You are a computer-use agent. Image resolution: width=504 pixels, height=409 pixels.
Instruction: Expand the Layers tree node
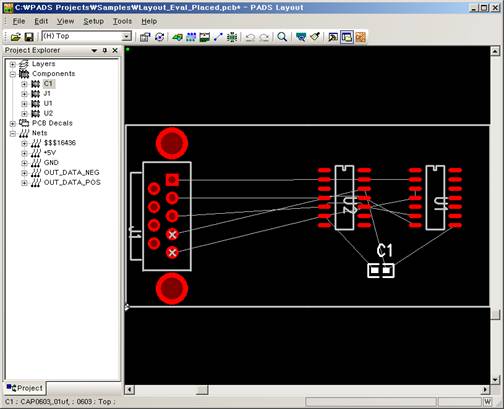pos(13,64)
